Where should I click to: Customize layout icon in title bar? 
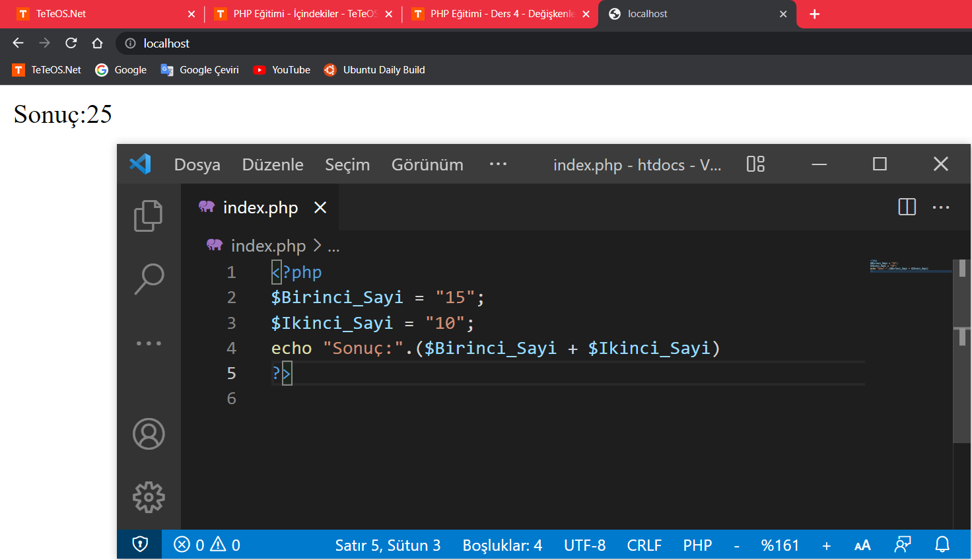pos(755,164)
